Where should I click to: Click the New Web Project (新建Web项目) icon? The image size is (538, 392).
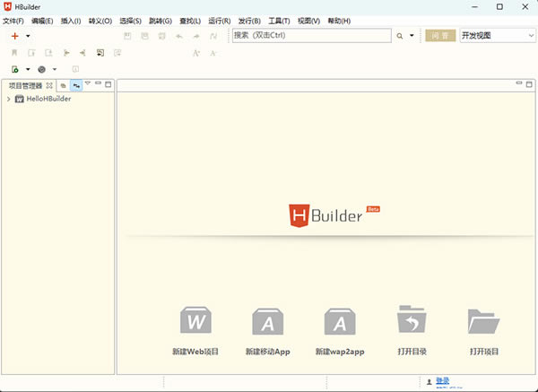click(x=195, y=321)
